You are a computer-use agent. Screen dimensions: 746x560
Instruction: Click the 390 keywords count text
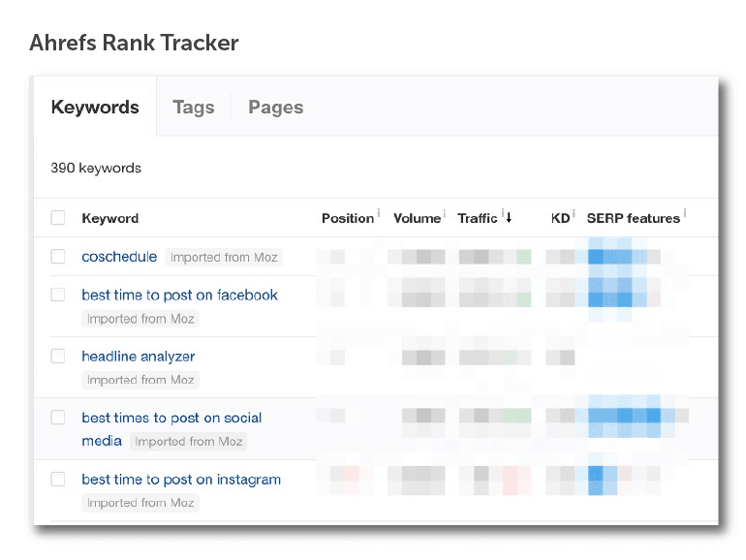[x=96, y=168]
